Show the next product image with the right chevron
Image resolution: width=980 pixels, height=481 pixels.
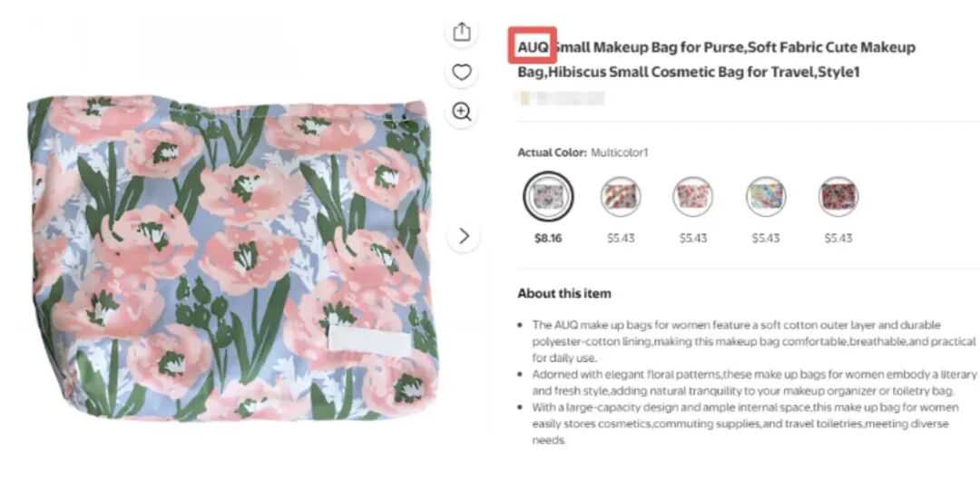click(463, 236)
